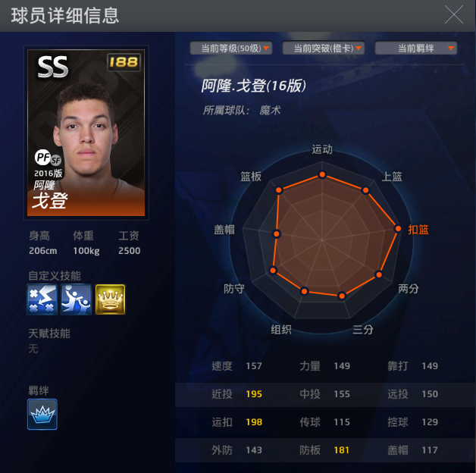Expand the 当前突破(橙卡) dropdown
476x473 pixels.
pyautogui.click(x=324, y=48)
